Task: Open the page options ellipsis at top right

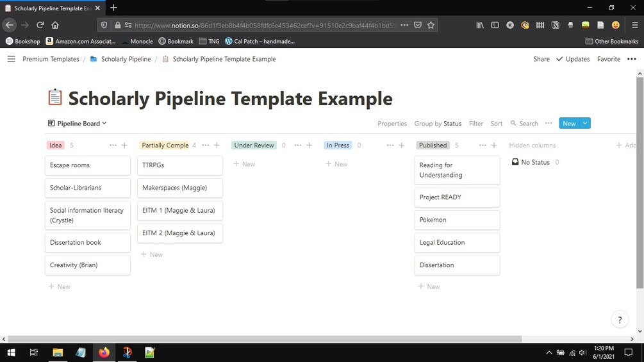Action: click(632, 59)
